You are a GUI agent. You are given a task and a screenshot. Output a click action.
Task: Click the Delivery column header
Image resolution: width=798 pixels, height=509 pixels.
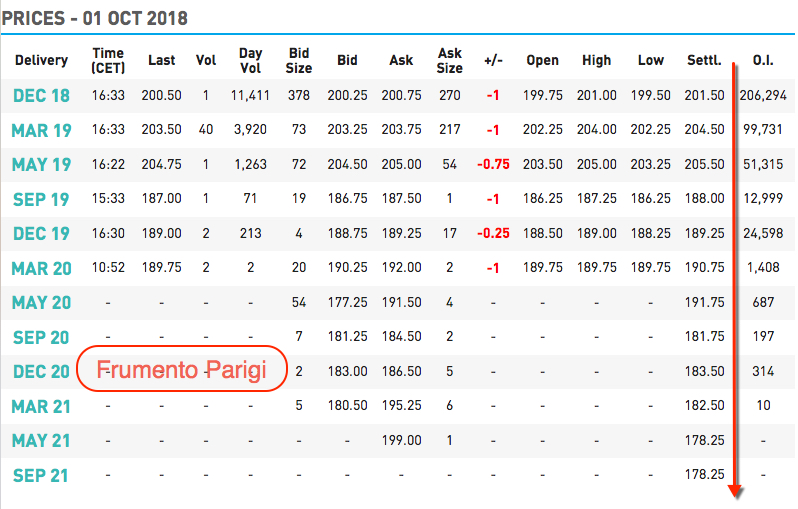pyautogui.click(x=41, y=60)
